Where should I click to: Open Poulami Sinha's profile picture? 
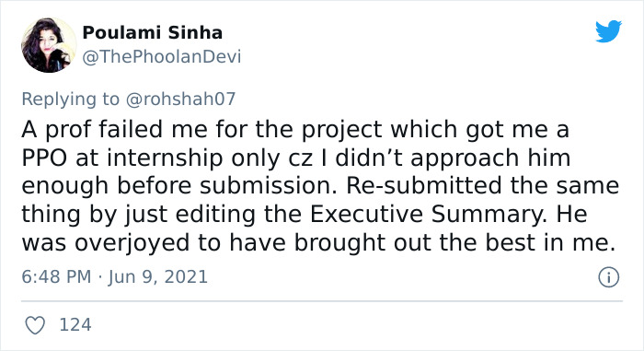(x=49, y=45)
